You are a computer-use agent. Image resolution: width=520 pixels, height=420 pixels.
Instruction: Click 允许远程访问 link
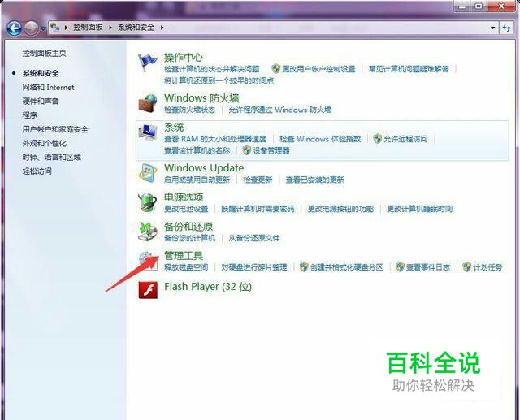click(405, 139)
